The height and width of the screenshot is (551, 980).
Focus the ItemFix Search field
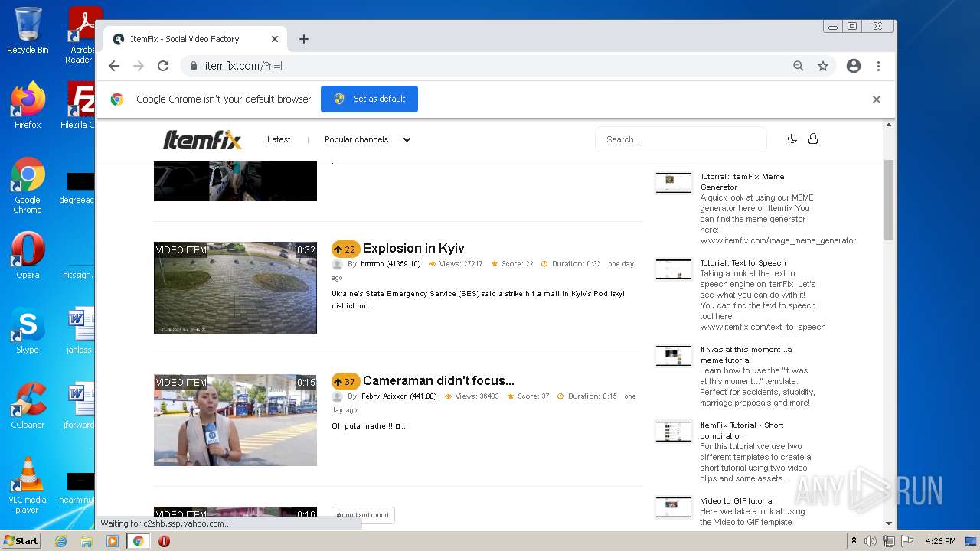[x=681, y=139]
